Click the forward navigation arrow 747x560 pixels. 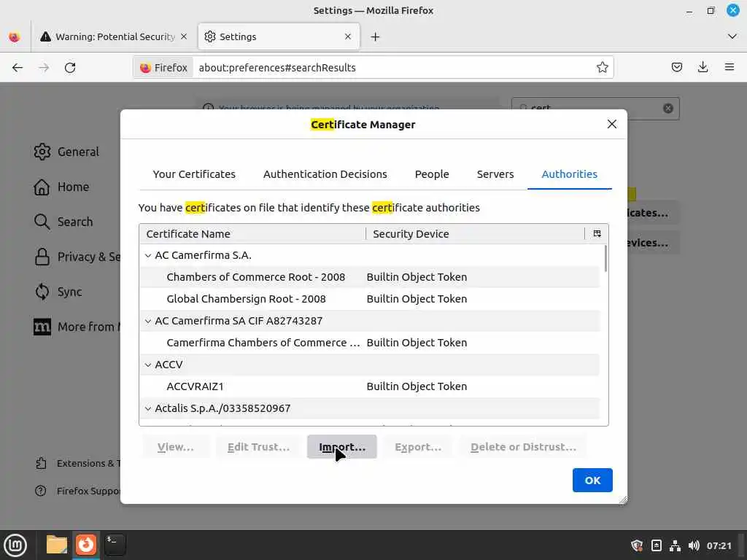click(x=44, y=68)
